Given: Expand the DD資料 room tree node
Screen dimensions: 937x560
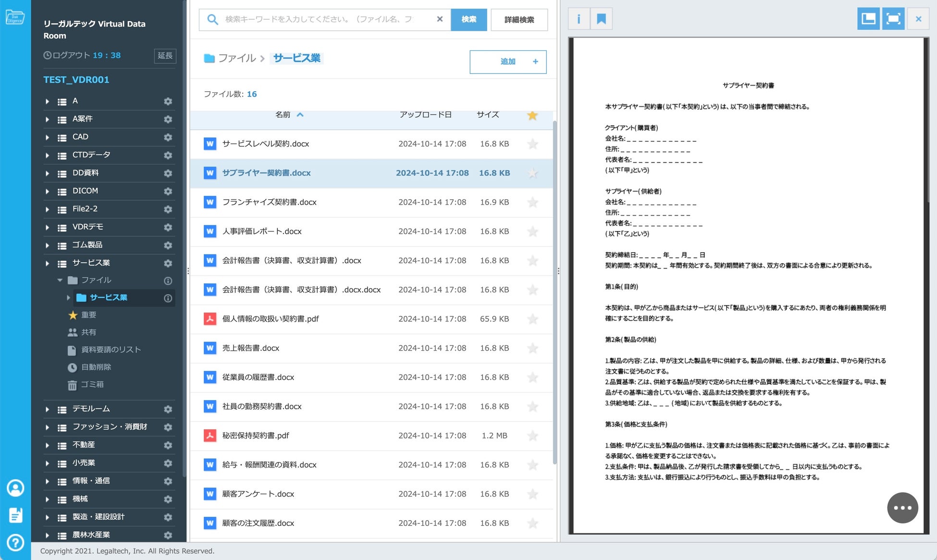Looking at the screenshot, I should tap(47, 173).
